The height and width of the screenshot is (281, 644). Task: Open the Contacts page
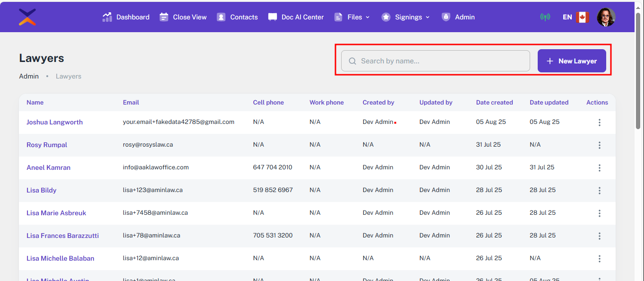237,17
